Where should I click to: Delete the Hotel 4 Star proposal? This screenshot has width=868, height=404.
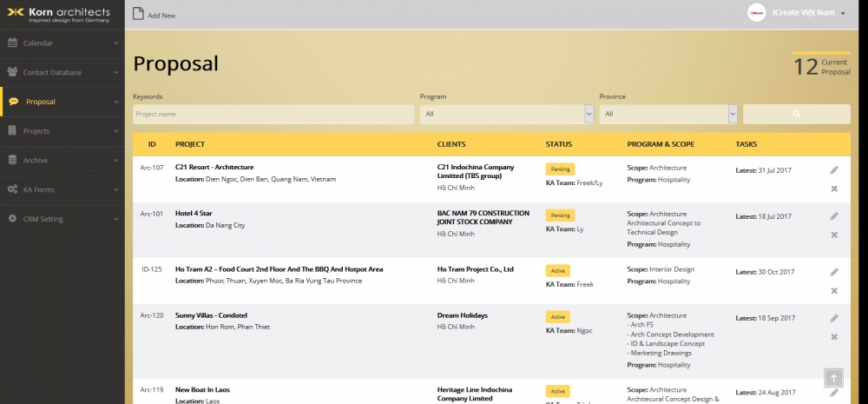coord(834,235)
